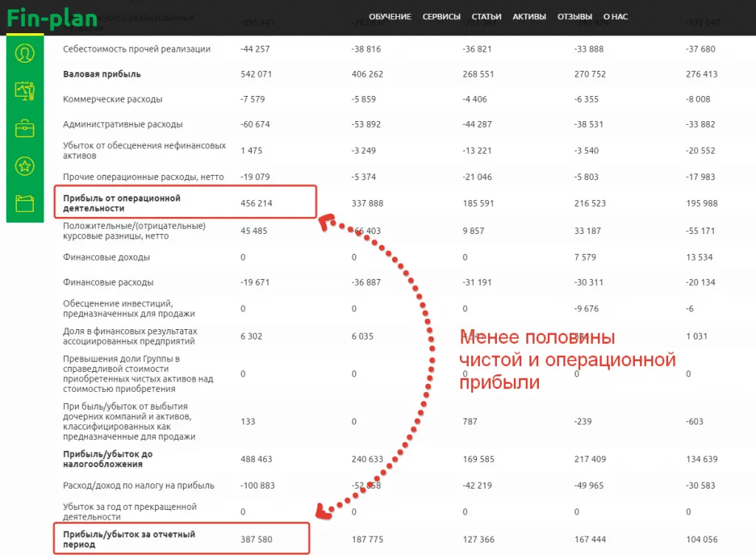
Task: Select 'Обесценение инвестиций, предназначенных для продажи' label
Action: click(x=128, y=308)
